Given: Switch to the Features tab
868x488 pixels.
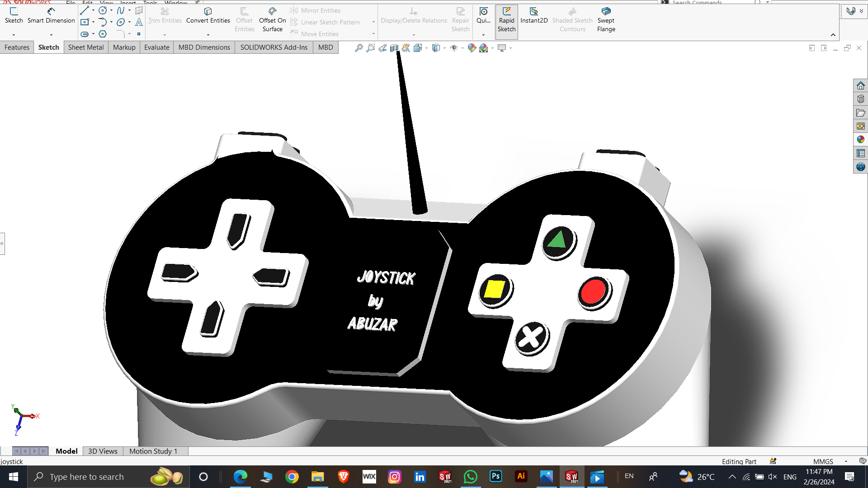Looking at the screenshot, I should click(17, 47).
